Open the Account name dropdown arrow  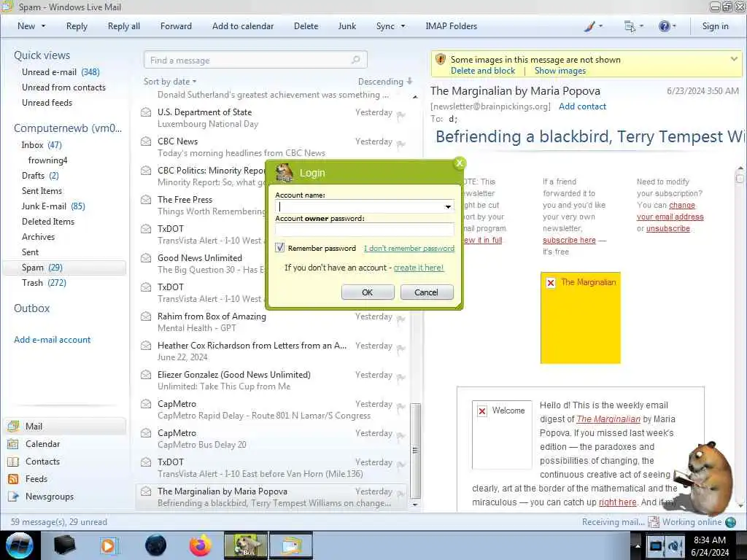(x=448, y=206)
